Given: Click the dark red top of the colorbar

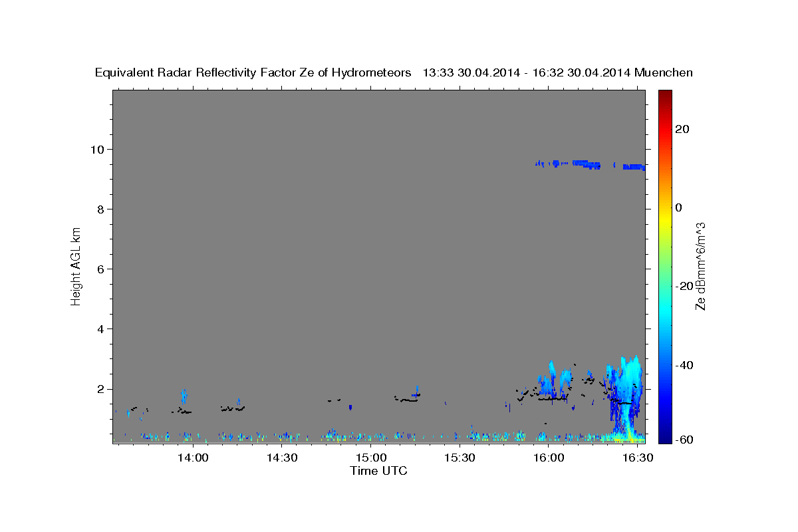Looking at the screenshot, I should click(x=664, y=96).
